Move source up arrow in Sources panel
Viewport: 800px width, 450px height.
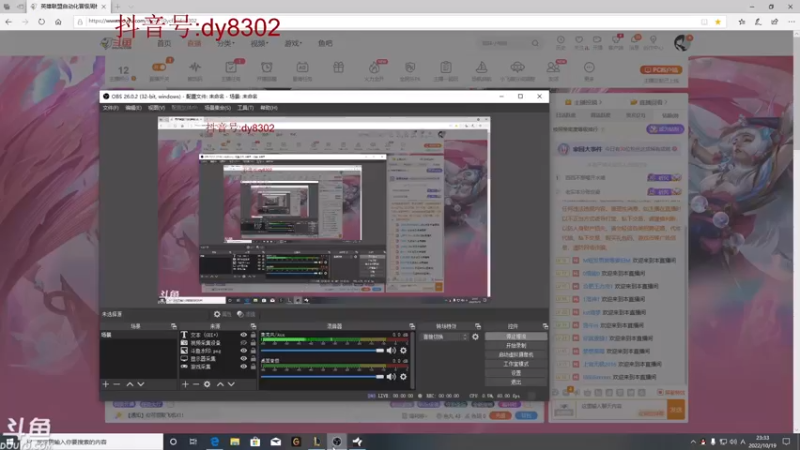click(220, 384)
